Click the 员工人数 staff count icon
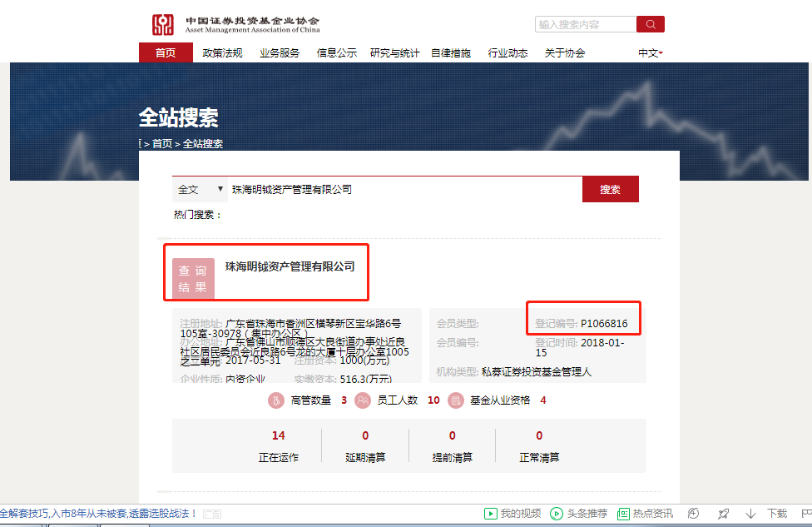 coord(362,400)
